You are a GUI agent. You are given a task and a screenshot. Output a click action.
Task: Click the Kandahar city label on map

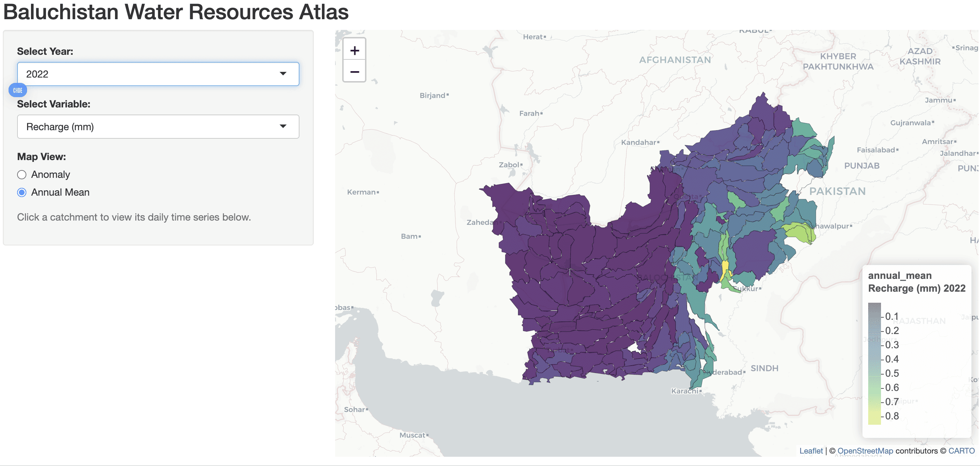(x=638, y=142)
